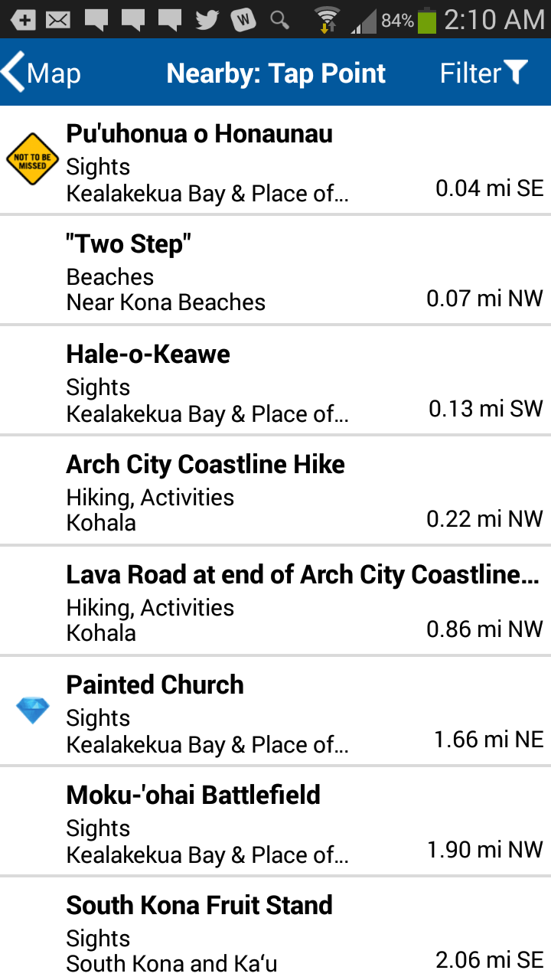Screen dimensions: 551x980
Task: Select Arch City Coastline Hike
Action: (275, 492)
